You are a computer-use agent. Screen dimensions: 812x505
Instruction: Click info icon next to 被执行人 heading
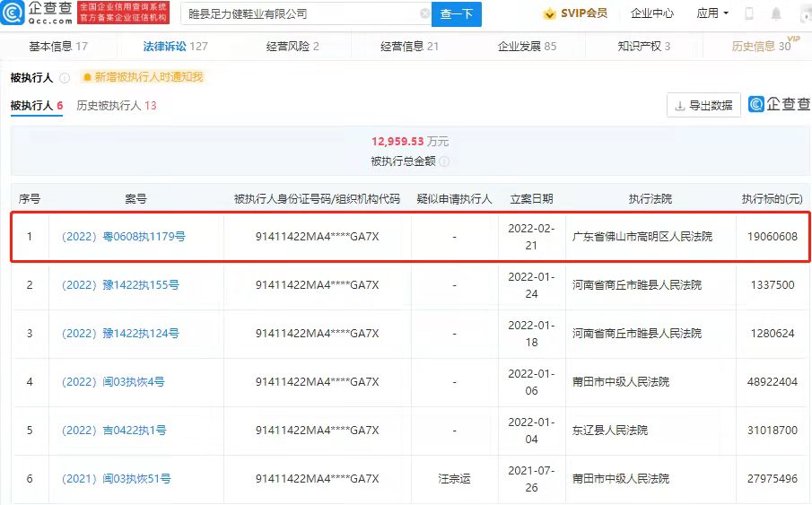tap(65, 78)
